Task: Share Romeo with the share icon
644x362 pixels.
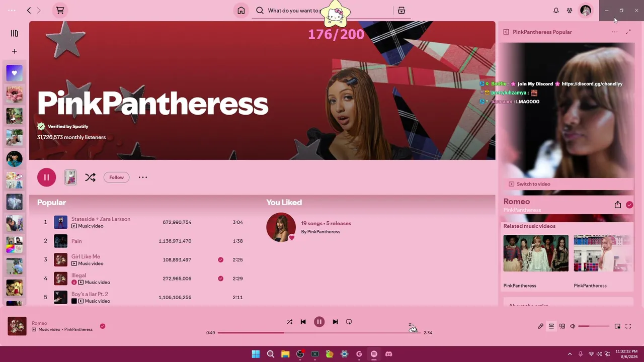Action: click(x=618, y=205)
